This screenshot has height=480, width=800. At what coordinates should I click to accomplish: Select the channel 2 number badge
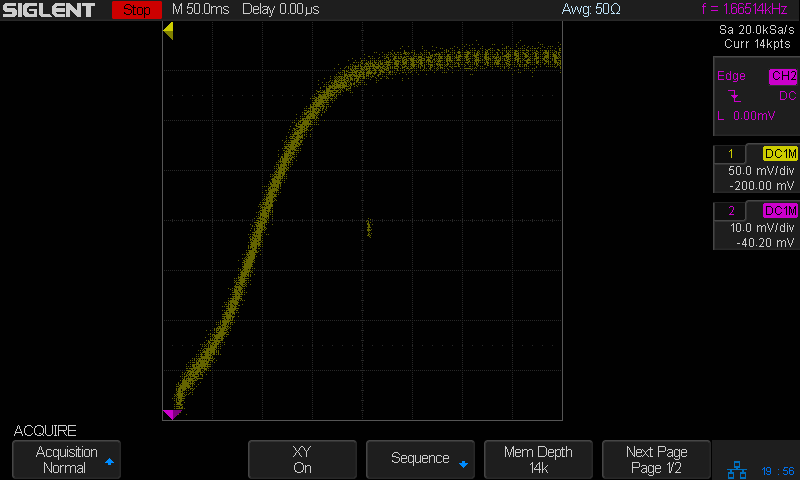(731, 210)
